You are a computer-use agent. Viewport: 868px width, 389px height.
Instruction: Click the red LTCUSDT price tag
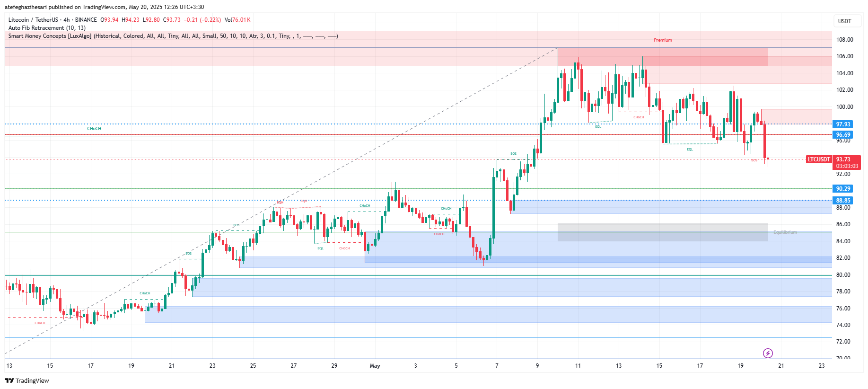819,159
